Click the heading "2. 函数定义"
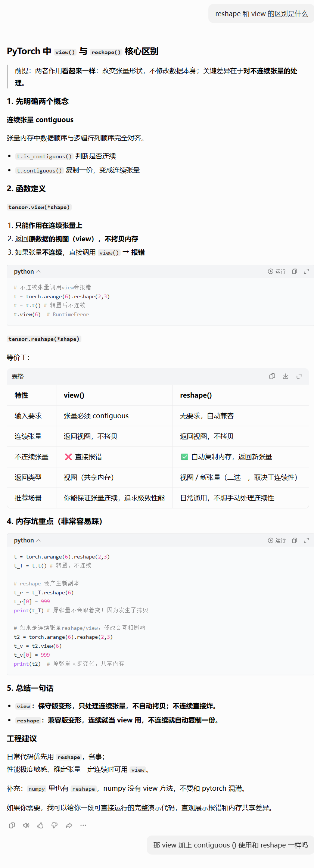Screen dimensions: 314x868 tap(26, 189)
